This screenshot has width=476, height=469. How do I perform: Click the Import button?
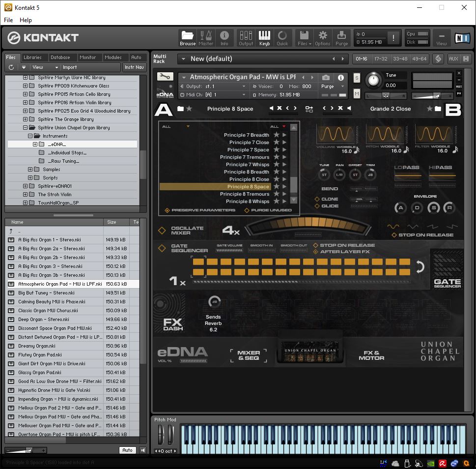tap(70, 67)
